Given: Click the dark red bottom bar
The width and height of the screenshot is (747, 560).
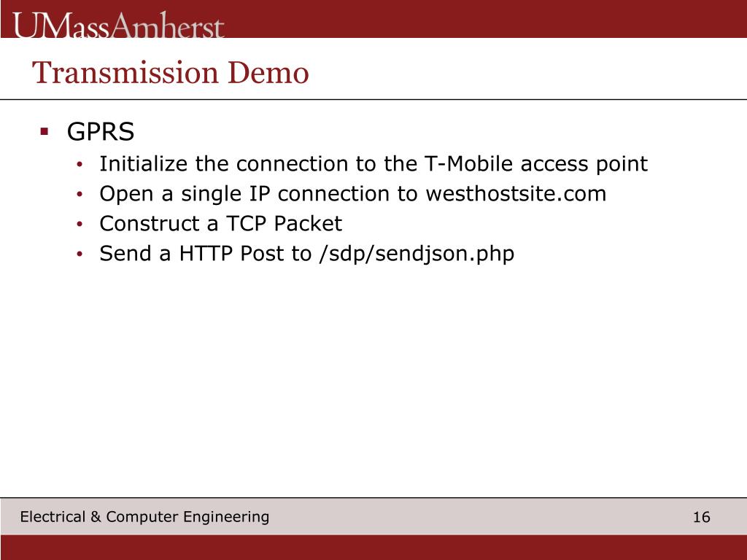Looking at the screenshot, I should (x=373, y=547).
